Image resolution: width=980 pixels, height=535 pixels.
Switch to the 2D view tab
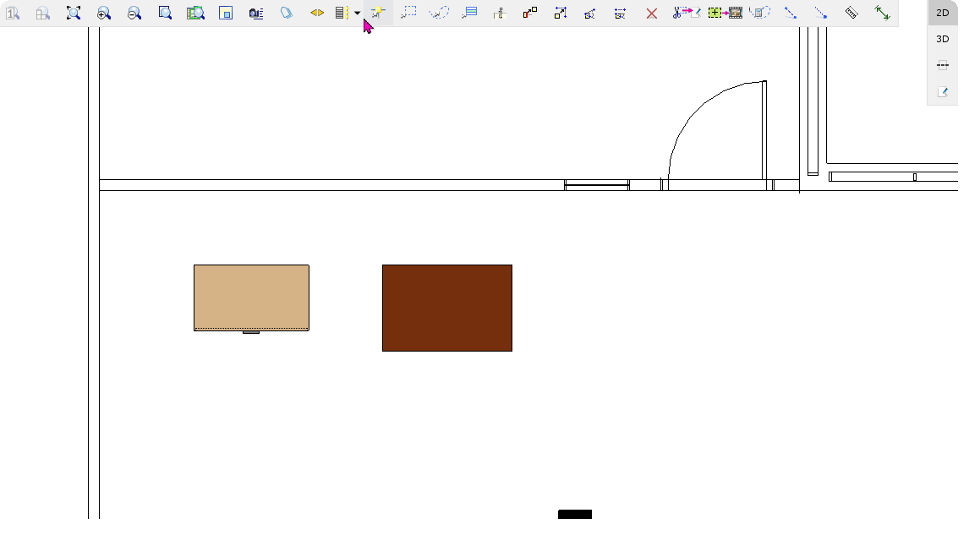coord(942,13)
